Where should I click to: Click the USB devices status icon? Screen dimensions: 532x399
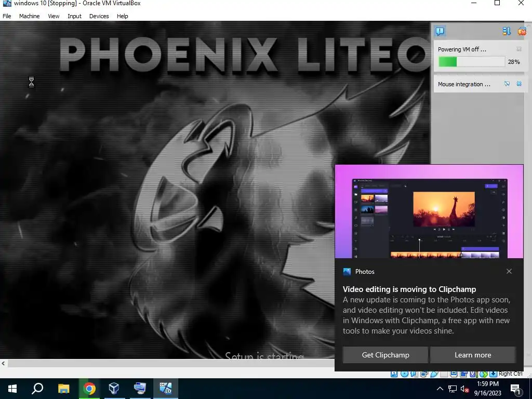[434, 374]
